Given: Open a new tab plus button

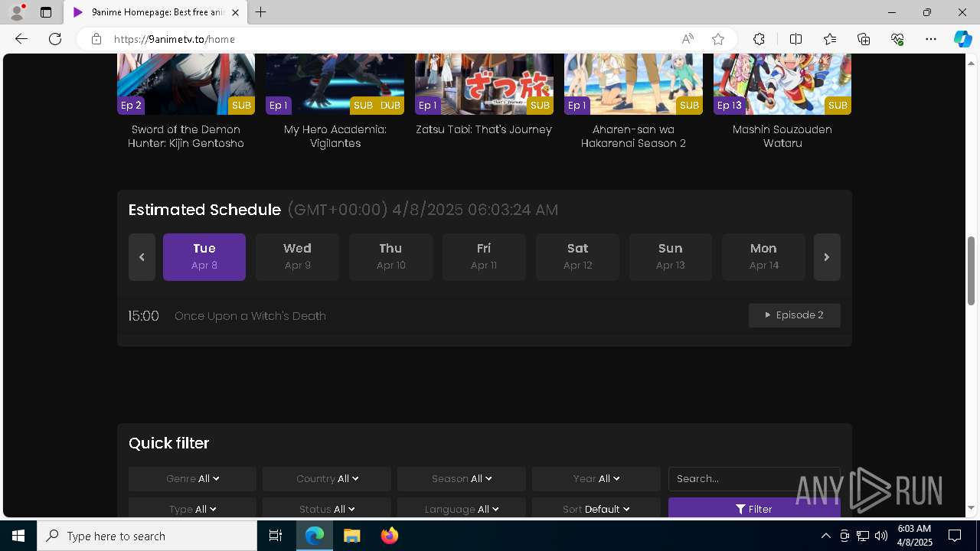Looking at the screenshot, I should (261, 12).
